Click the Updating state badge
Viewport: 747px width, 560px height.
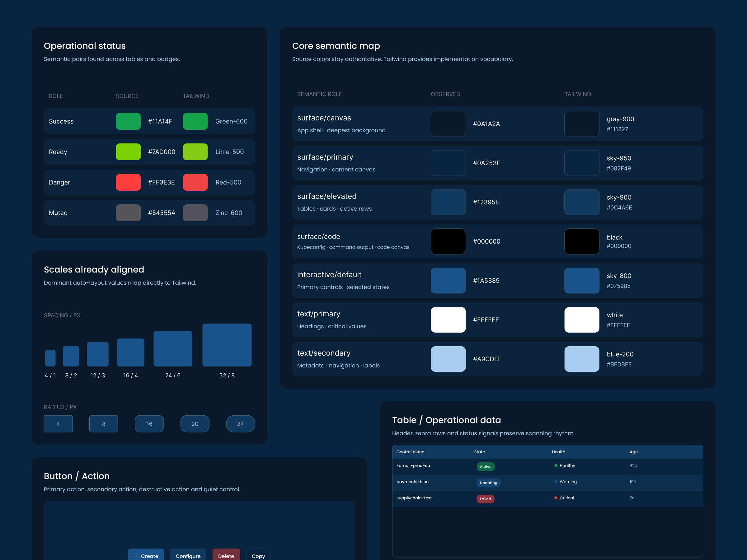(x=488, y=483)
